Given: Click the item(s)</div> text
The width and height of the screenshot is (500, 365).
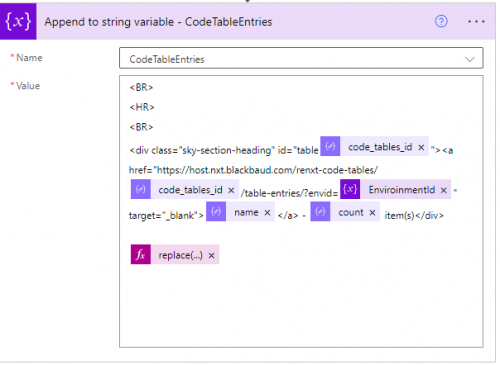Looking at the screenshot, I should click(414, 216).
